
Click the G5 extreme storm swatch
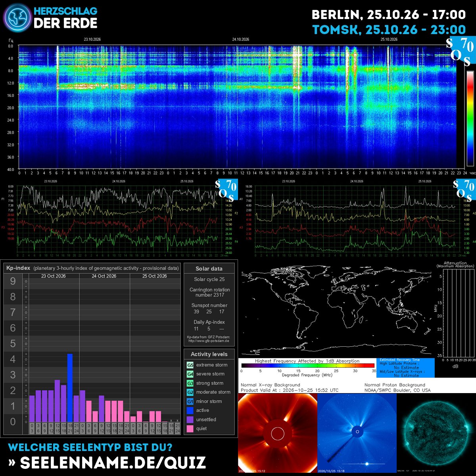(x=190, y=365)
